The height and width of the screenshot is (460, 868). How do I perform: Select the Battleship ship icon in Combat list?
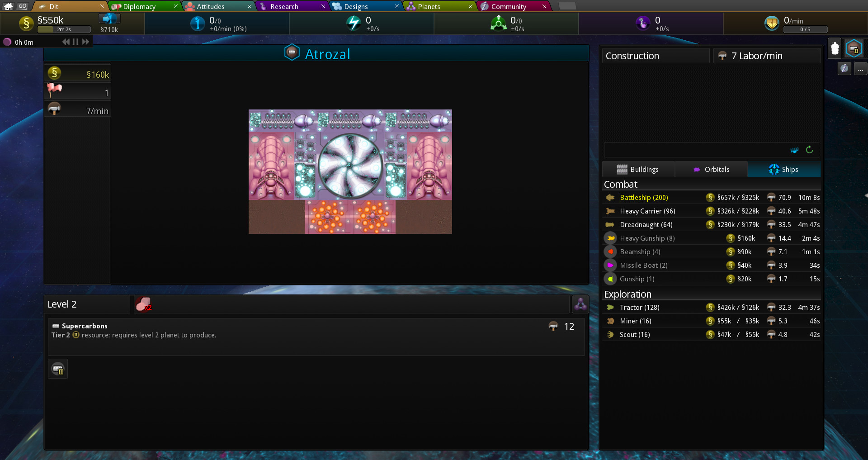tap(610, 197)
